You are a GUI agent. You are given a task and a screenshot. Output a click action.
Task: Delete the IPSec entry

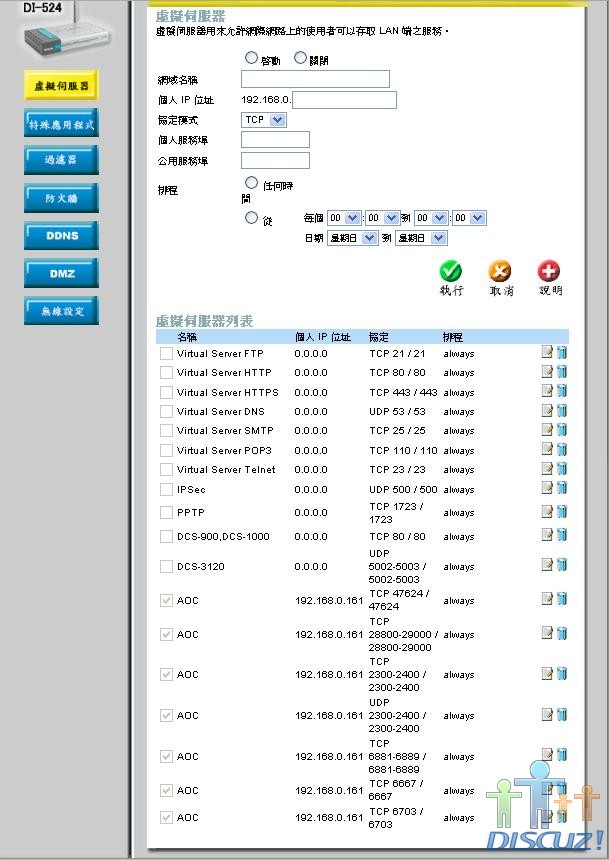[562, 488]
